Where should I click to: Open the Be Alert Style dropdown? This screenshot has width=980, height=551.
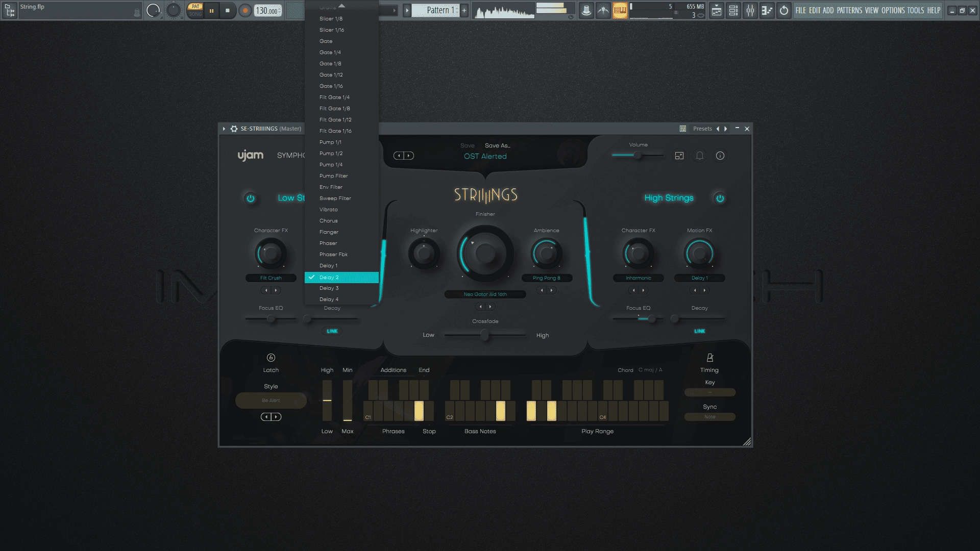(271, 400)
